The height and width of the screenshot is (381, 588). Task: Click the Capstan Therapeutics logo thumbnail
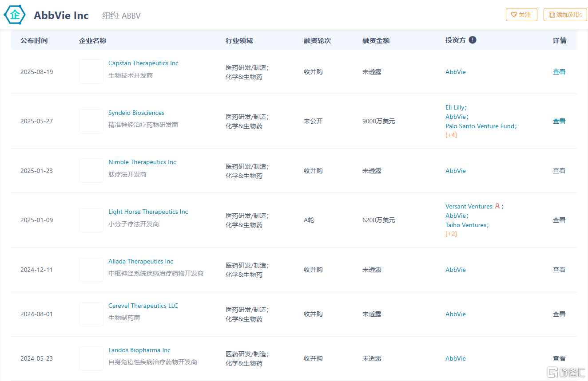pyautogui.click(x=91, y=72)
